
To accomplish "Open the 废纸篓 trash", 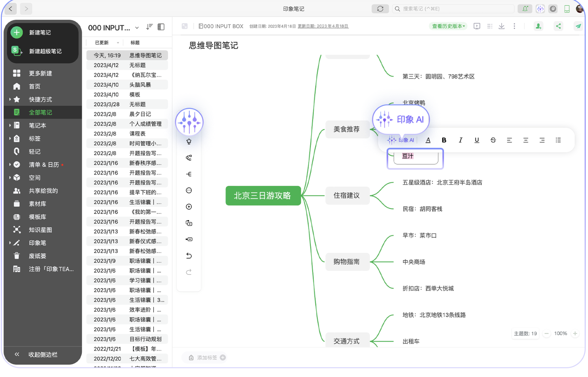I will click(x=37, y=256).
